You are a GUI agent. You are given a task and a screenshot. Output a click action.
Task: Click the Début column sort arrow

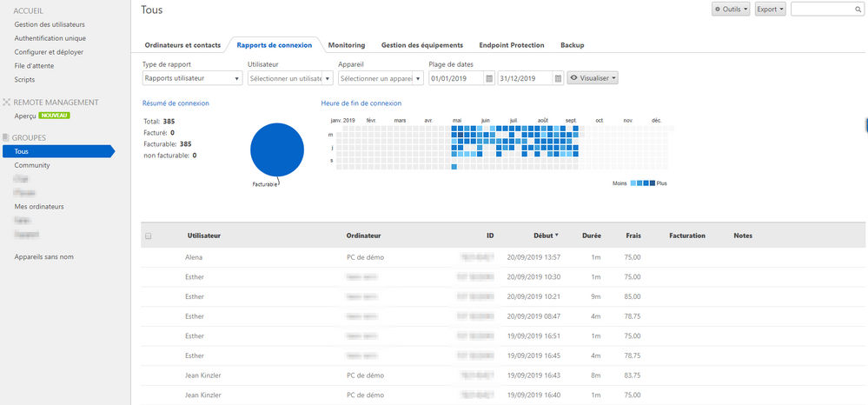click(556, 235)
